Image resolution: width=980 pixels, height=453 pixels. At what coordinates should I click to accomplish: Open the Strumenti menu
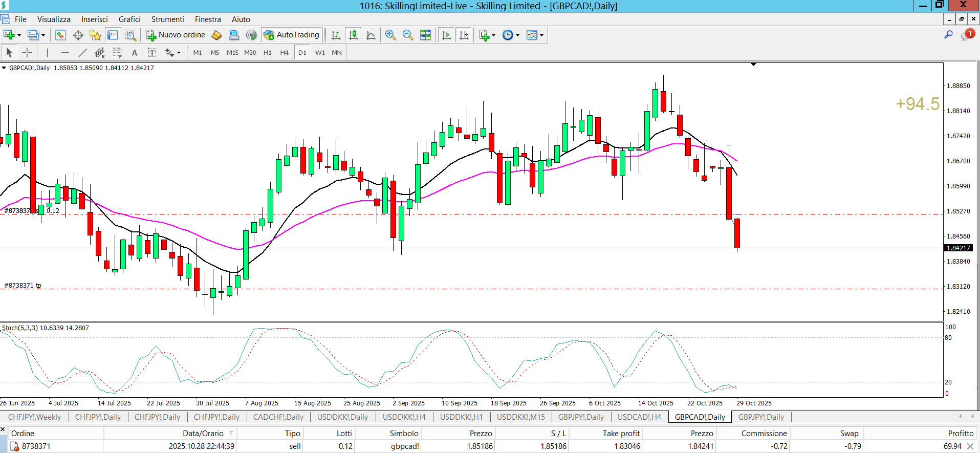[x=167, y=19]
